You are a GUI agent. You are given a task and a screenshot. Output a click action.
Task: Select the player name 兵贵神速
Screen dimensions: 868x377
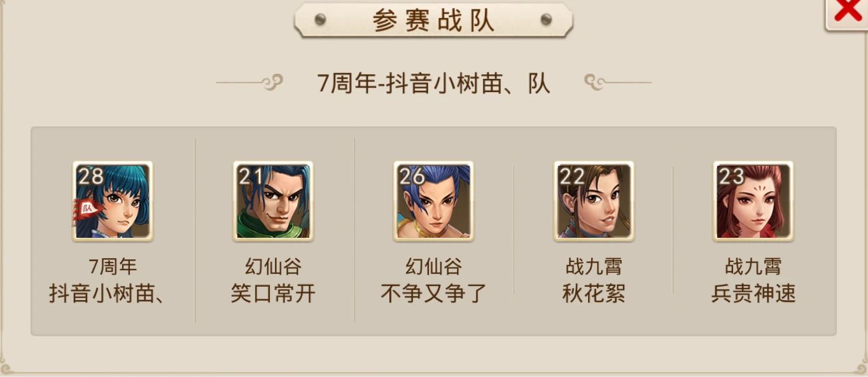(753, 294)
